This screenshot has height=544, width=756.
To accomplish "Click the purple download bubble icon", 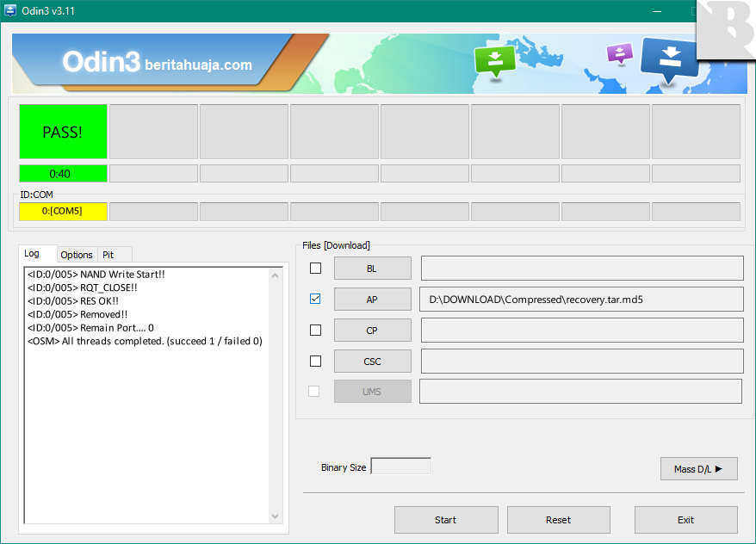I will pyautogui.click(x=619, y=54).
